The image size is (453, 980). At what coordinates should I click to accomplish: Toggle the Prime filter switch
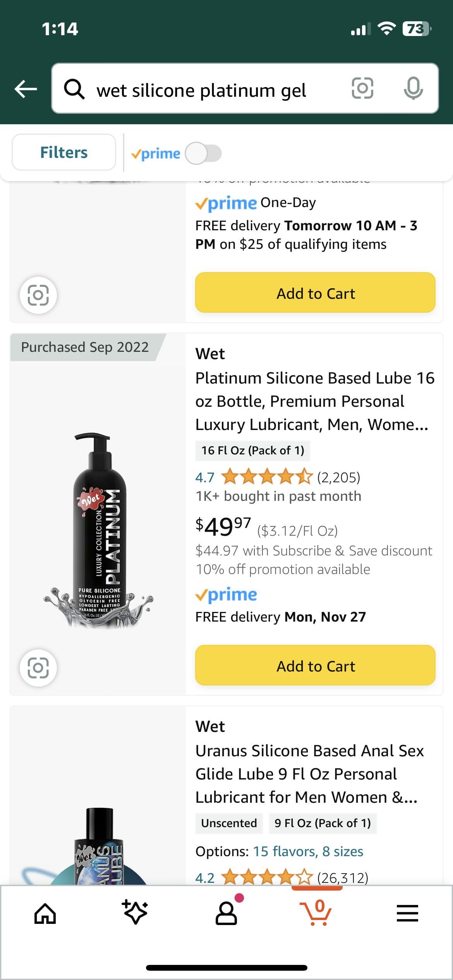(x=203, y=153)
